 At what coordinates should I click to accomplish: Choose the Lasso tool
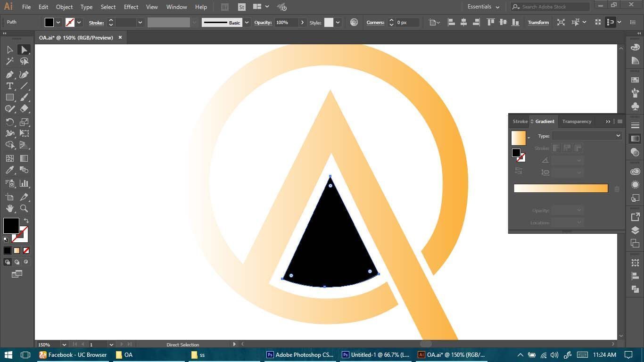click(24, 61)
